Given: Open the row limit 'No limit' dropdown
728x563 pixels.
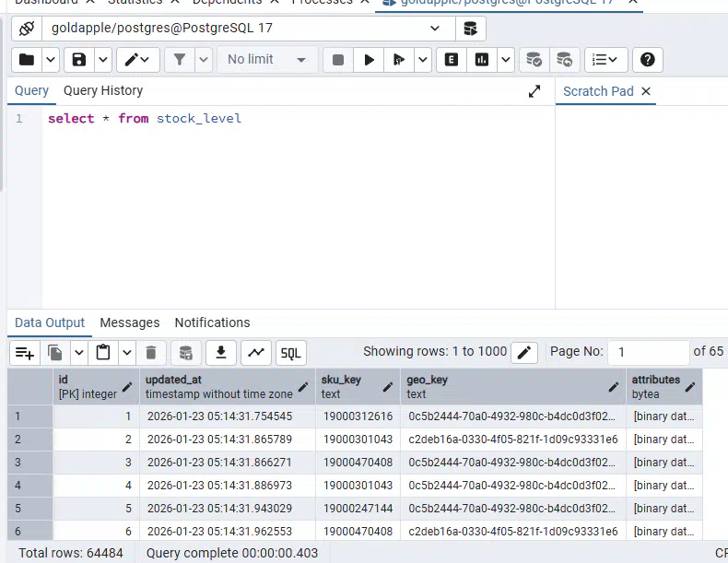Looking at the screenshot, I should (x=266, y=60).
